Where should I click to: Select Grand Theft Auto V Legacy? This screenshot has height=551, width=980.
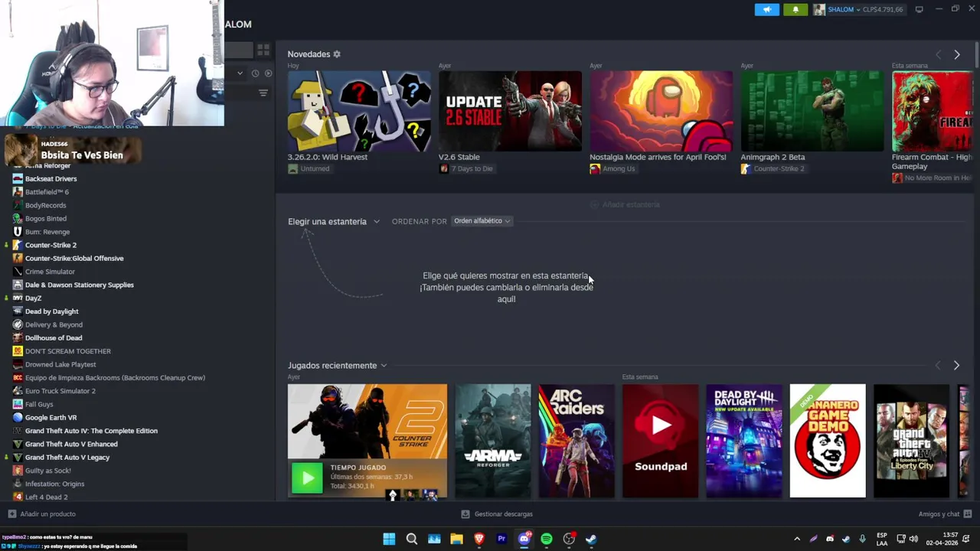[x=67, y=457]
